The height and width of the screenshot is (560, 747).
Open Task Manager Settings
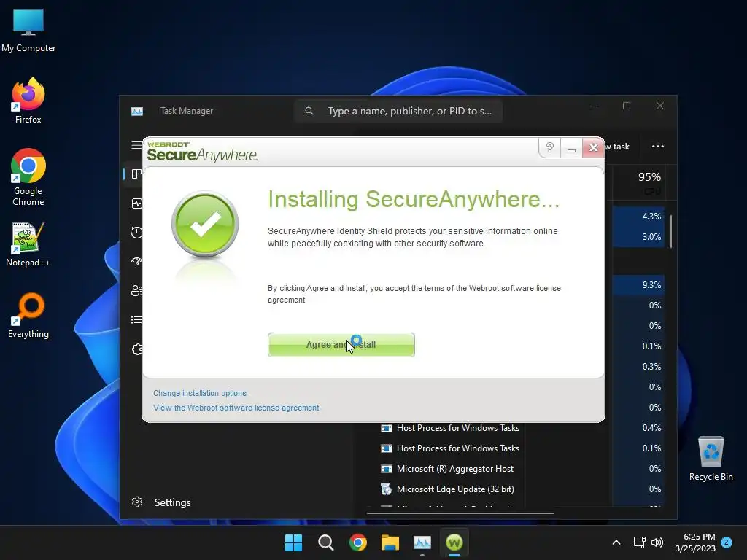(161, 502)
